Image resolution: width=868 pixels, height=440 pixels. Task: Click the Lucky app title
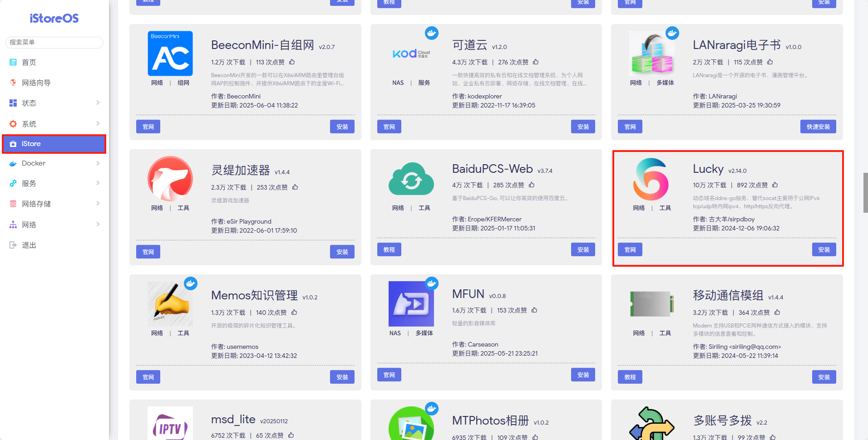(x=708, y=169)
